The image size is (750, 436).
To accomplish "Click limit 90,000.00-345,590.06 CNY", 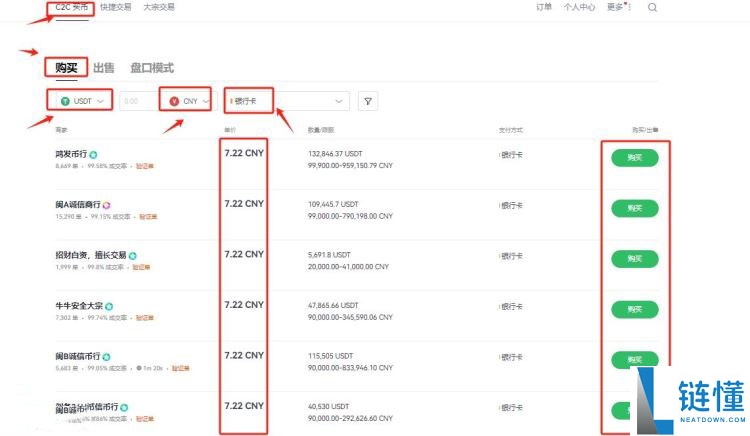I will pos(350,317).
